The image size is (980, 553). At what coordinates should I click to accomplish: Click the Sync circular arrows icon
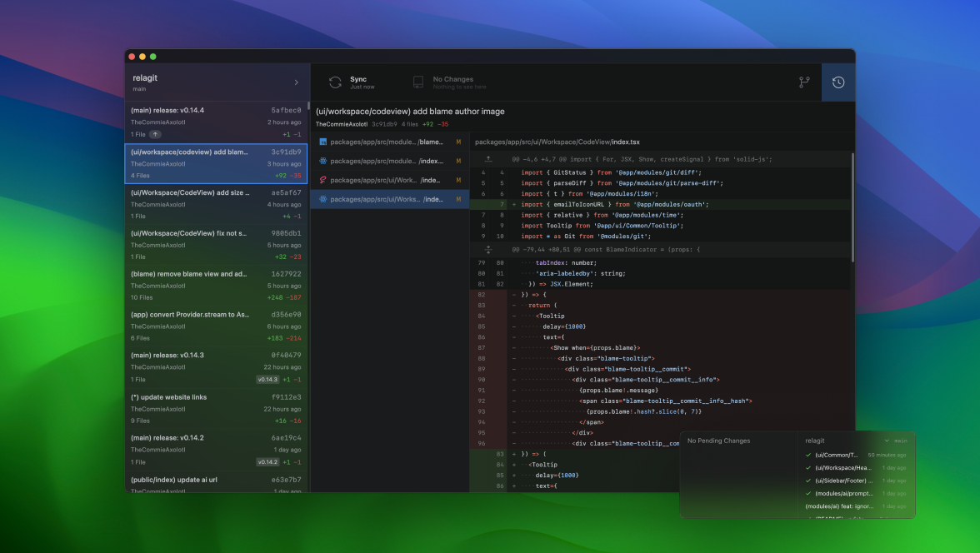click(335, 82)
